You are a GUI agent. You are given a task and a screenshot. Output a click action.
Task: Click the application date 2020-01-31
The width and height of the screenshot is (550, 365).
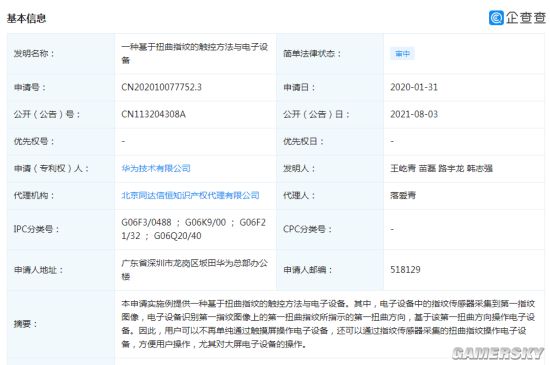(414, 87)
